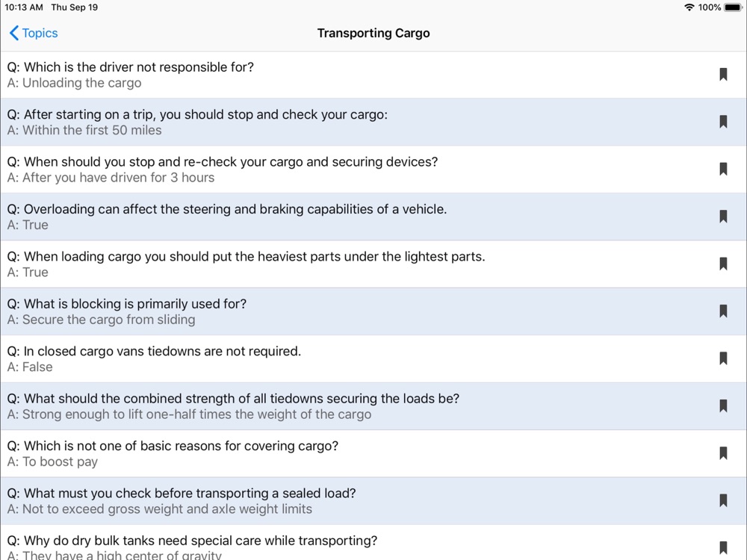This screenshot has width=747, height=560.
Task: Select the blocking question row
Action: click(299, 311)
